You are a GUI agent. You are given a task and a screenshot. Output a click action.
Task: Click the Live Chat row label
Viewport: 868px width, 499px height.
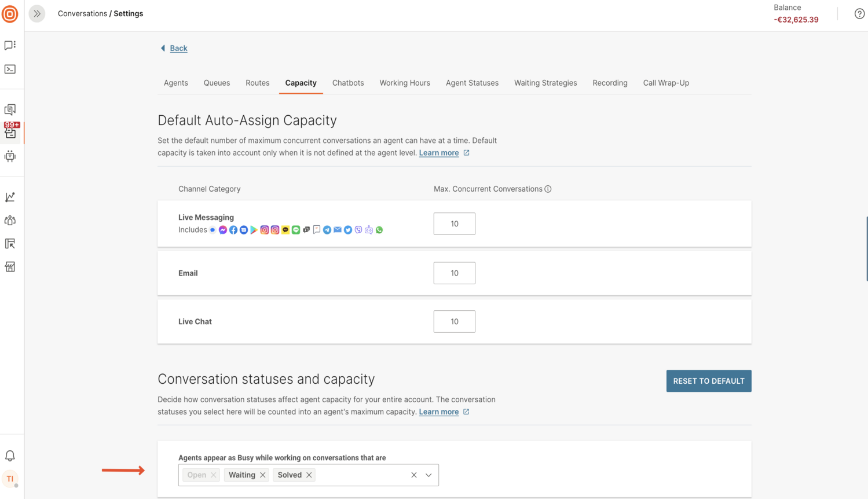point(195,322)
